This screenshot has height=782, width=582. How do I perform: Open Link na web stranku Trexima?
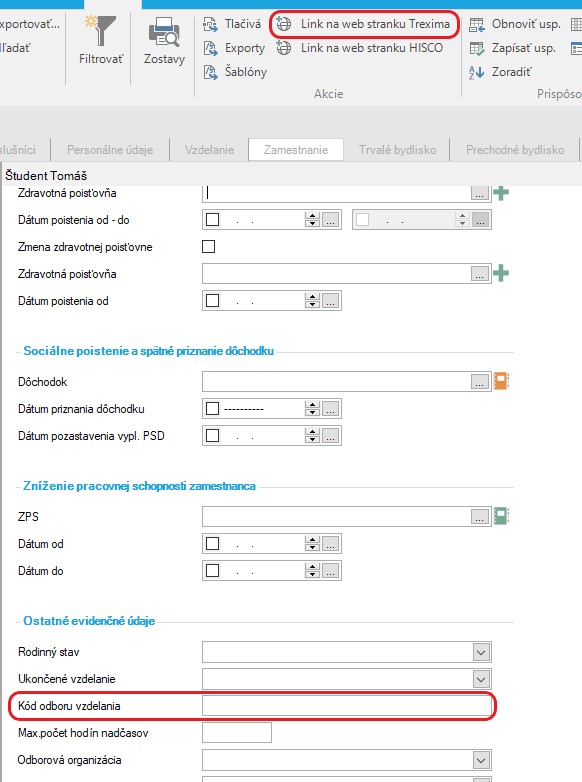click(364, 24)
